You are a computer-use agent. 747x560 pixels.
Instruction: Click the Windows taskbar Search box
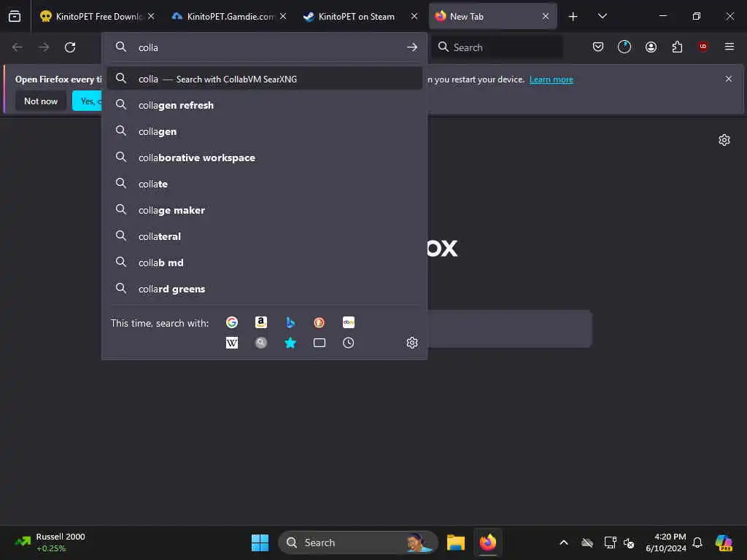[357, 542]
